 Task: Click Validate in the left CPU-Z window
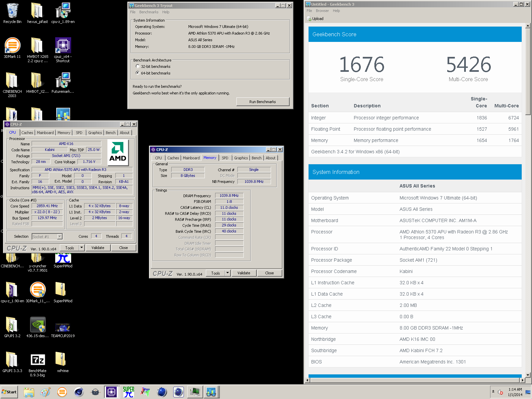tap(98, 248)
